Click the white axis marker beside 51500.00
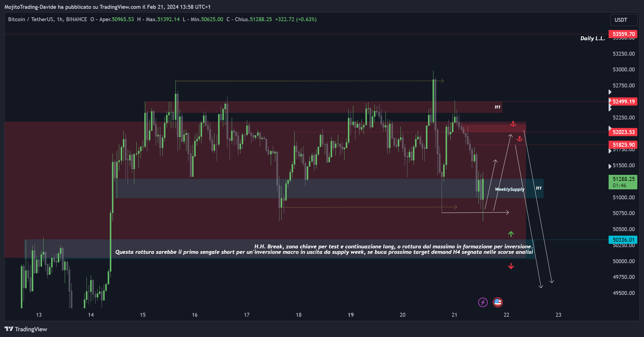This screenshot has height=337, width=644. (x=610, y=166)
